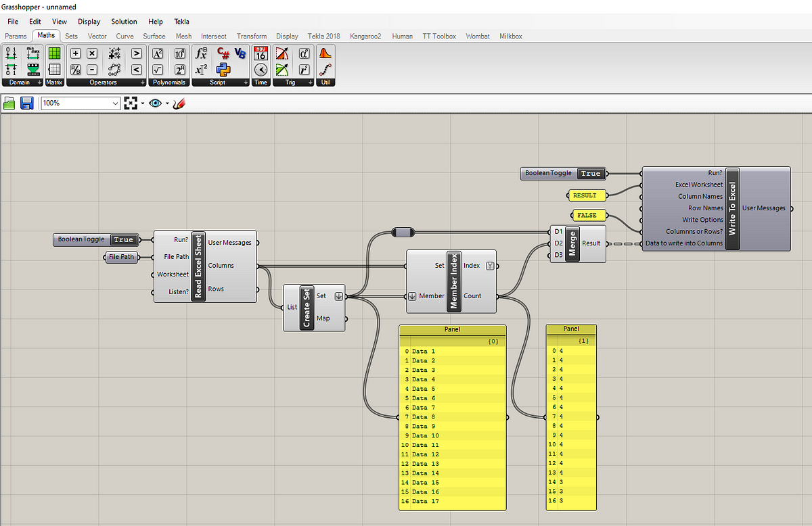
Task: Click the Zoom Extents toolbar icon
Action: click(131, 103)
